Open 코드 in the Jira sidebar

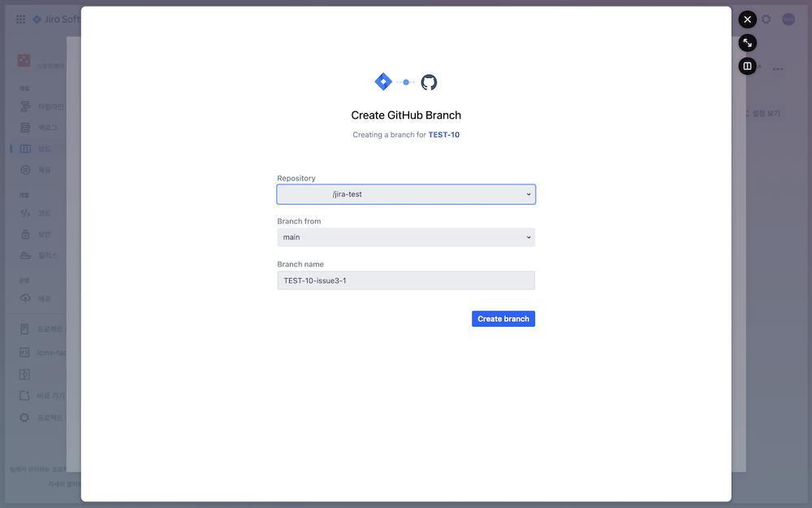[37, 213]
